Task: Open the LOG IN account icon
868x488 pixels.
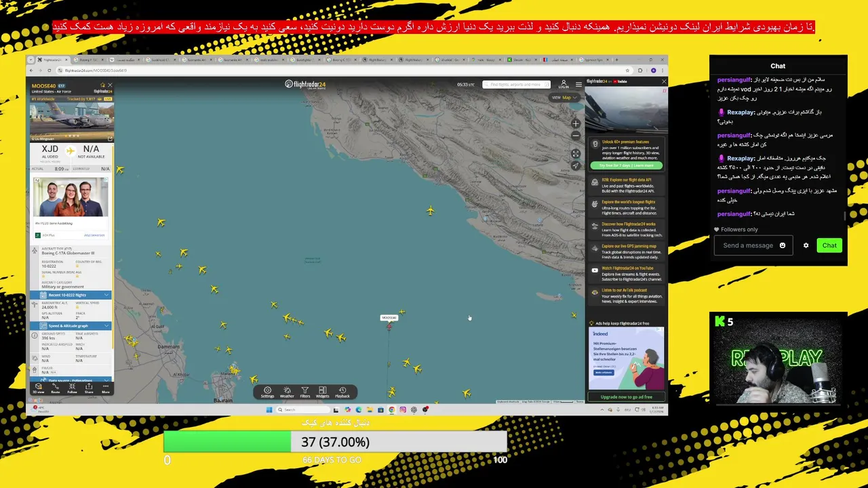Action: pyautogui.click(x=564, y=84)
